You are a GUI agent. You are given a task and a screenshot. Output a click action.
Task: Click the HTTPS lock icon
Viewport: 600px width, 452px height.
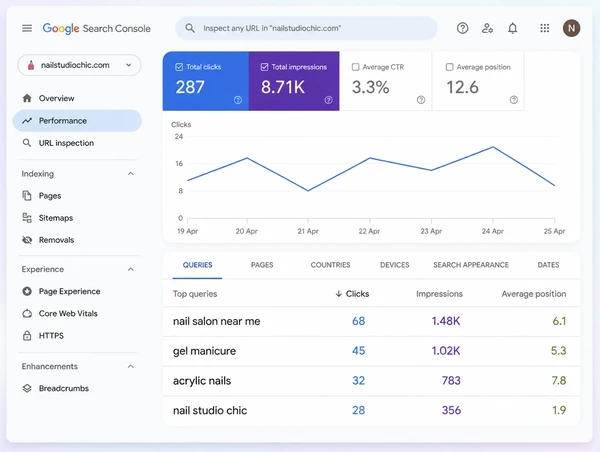[x=27, y=336]
